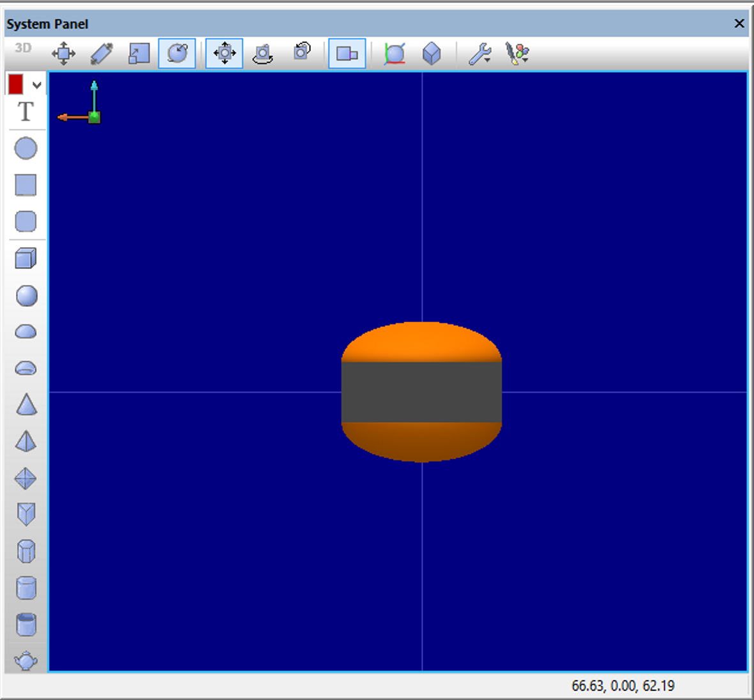The height and width of the screenshot is (700, 754).
Task: Insert a sphere primitive
Action: pyautogui.click(x=26, y=296)
